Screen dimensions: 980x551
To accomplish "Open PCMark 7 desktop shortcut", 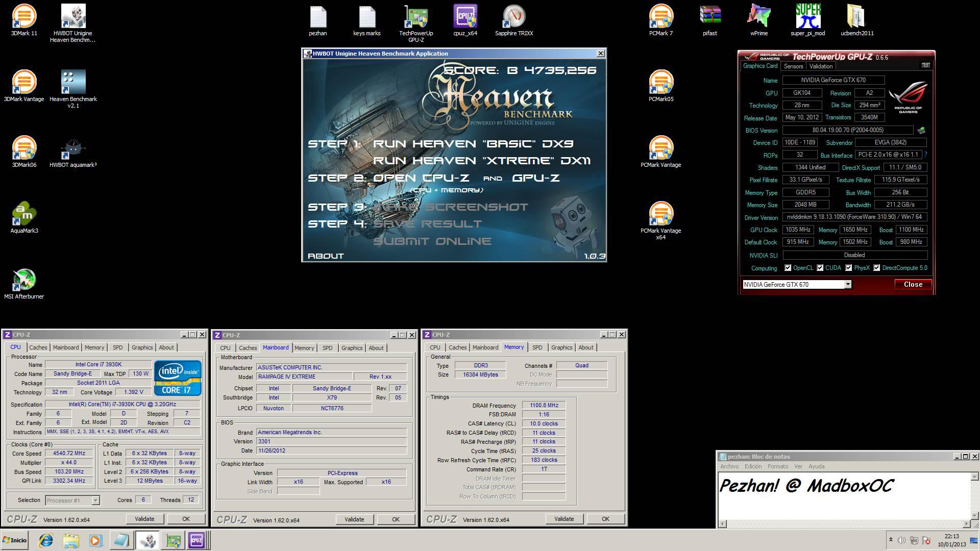I will point(660,20).
